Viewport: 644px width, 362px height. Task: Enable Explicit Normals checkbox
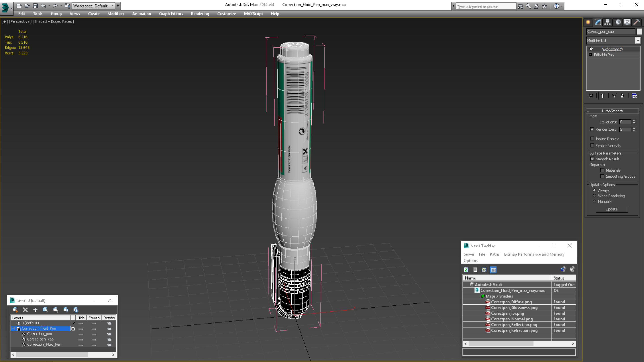592,146
